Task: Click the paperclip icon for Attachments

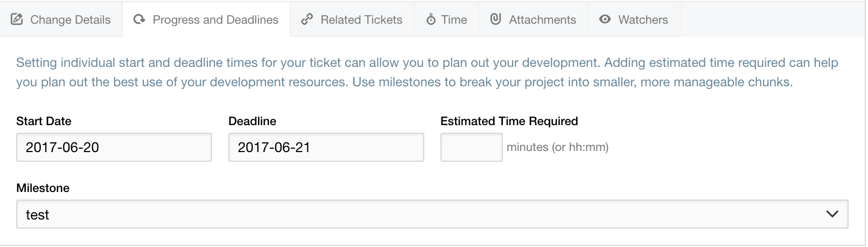Action: [x=496, y=19]
